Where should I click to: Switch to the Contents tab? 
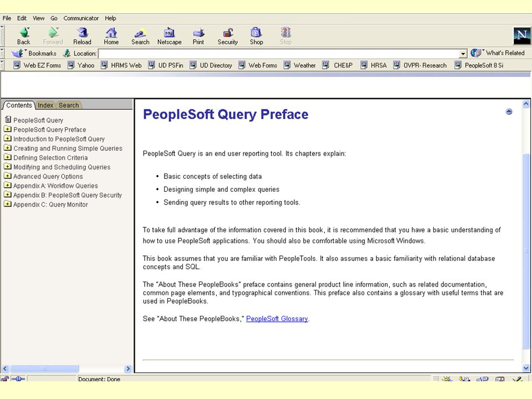point(19,105)
